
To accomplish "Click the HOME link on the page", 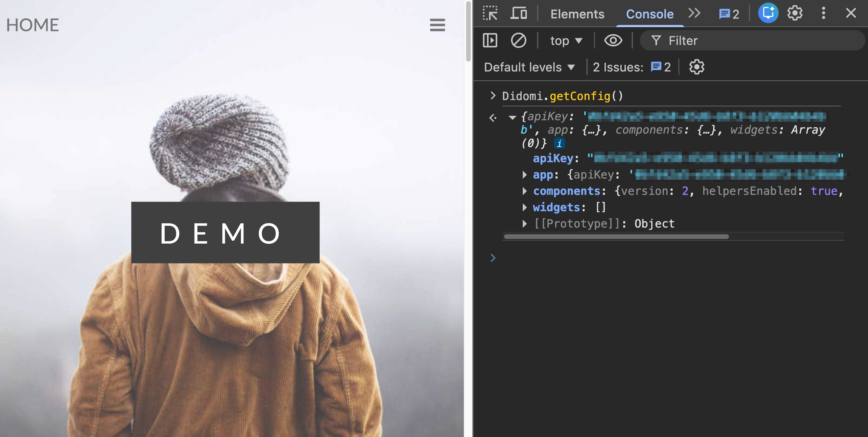I will point(32,25).
